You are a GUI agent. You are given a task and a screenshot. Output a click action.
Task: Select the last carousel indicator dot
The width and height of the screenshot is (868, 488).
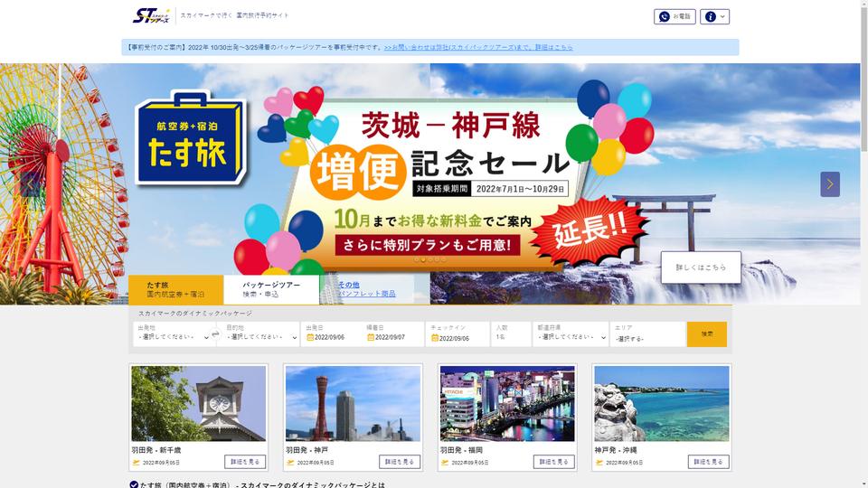pyautogui.click(x=443, y=259)
